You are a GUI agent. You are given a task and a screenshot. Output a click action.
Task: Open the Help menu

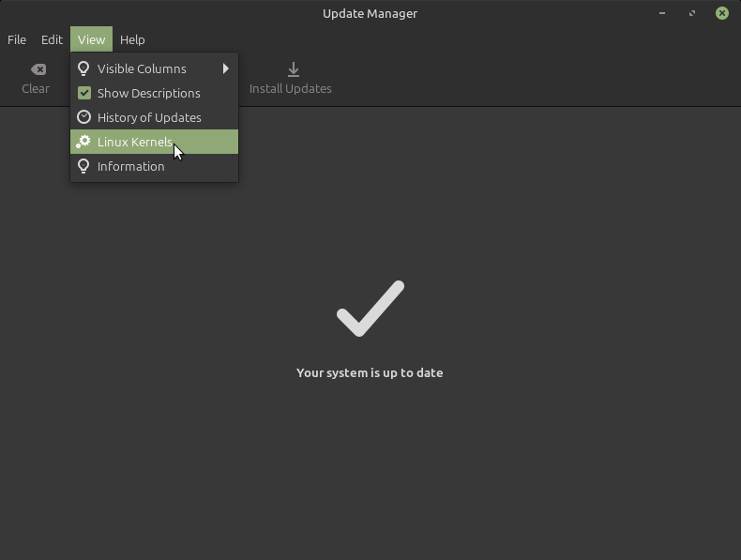point(132,39)
